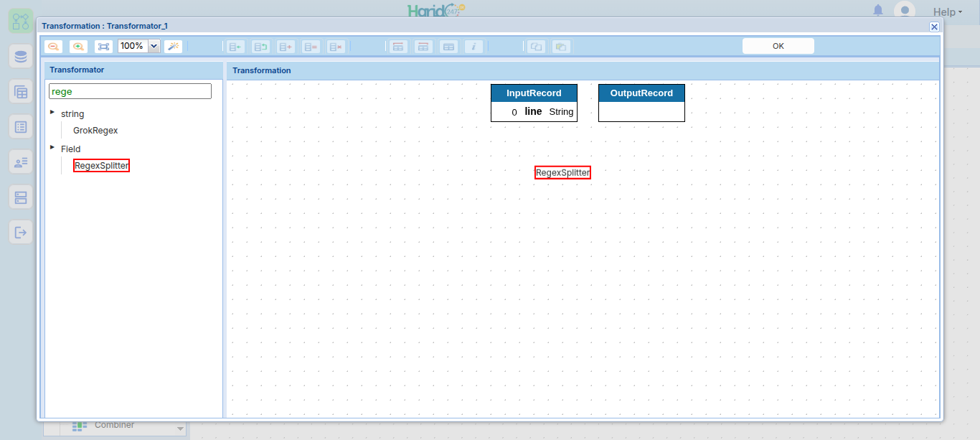Select the 'line' field in InputRecord
Viewport: 980px width, 440px height.
pyautogui.click(x=533, y=111)
